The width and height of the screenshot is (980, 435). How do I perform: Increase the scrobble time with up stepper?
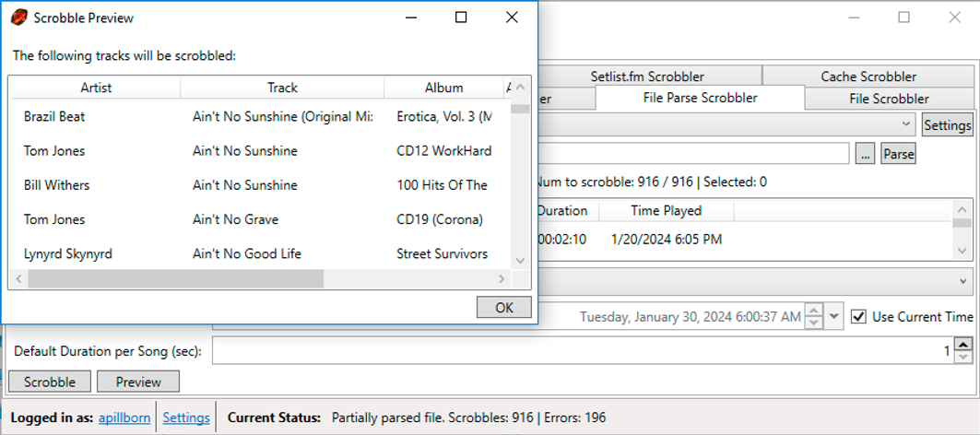[x=813, y=310]
